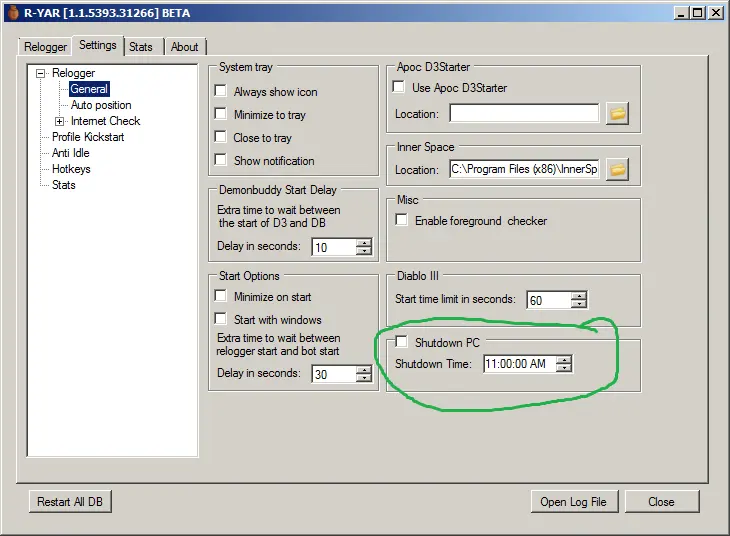
Task: Switch to the Relogger tab
Action: 46,47
